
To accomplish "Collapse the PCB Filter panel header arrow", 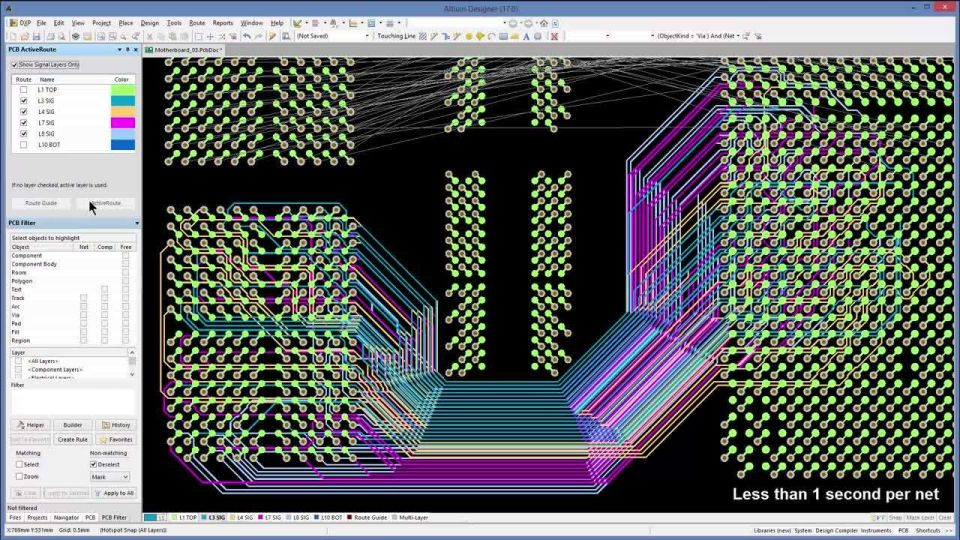I will coord(137,223).
